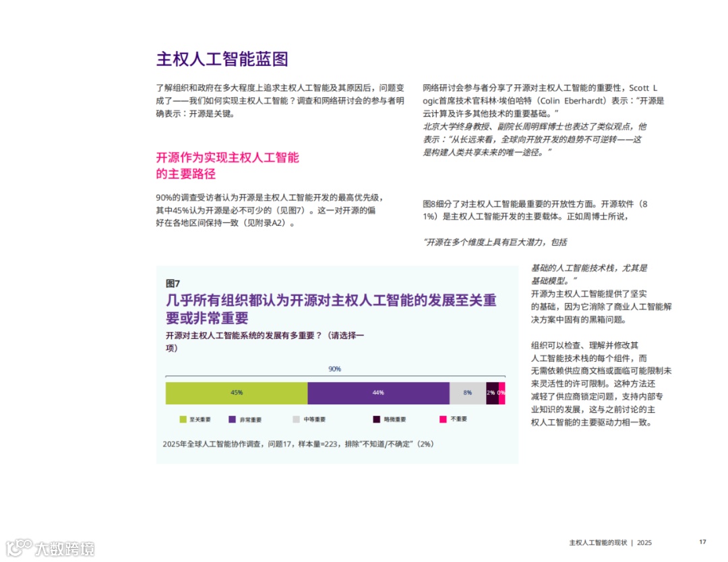Click the green legend swatch for 至关重要
Image resolution: width=728 pixels, height=562 pixels.
[x=183, y=420]
